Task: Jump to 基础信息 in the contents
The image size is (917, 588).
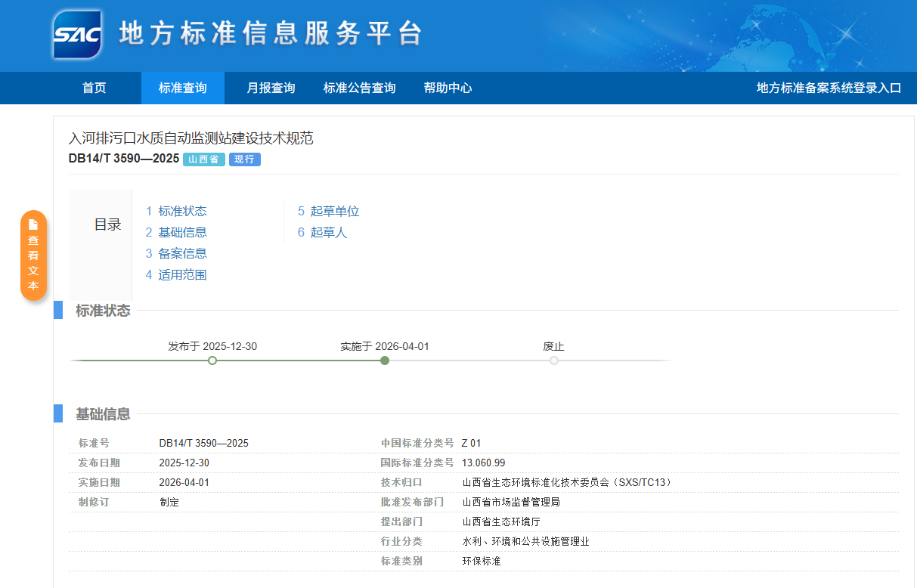Action: [182, 232]
